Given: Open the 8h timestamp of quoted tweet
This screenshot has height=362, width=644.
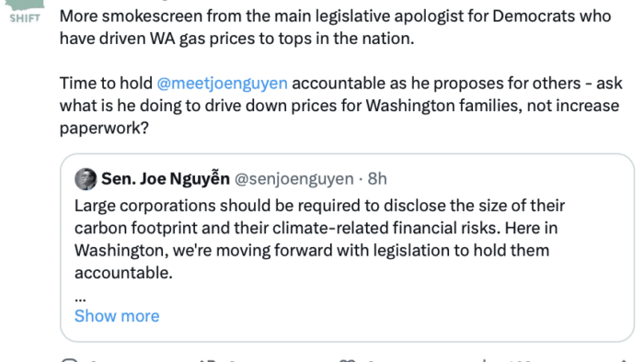Looking at the screenshot, I should pos(377,179).
